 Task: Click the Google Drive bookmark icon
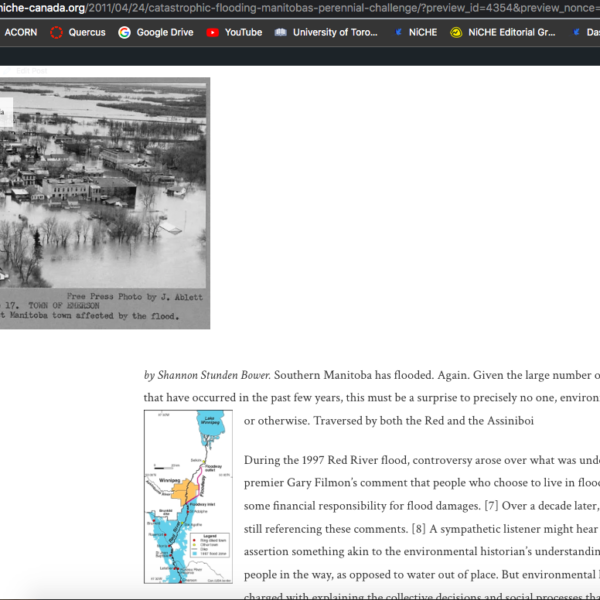tap(124, 32)
